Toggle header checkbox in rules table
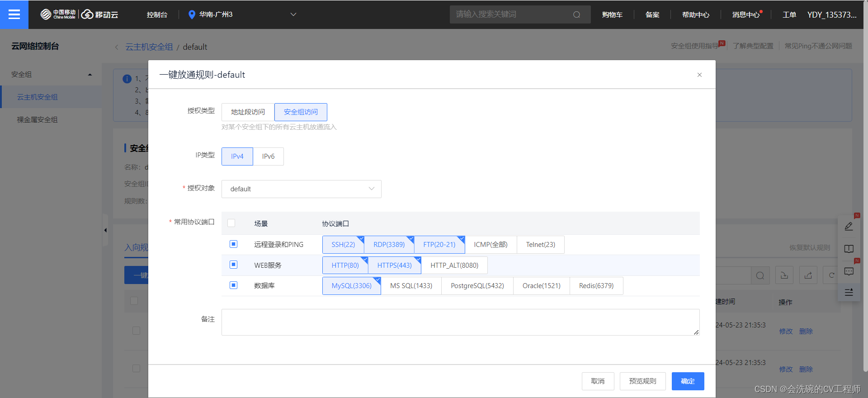The width and height of the screenshot is (868, 398). (134, 301)
